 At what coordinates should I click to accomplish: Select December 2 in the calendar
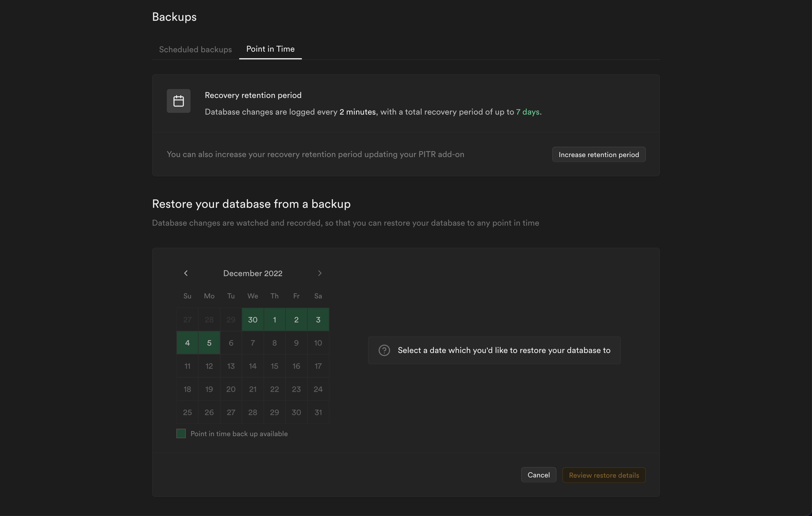click(x=296, y=320)
